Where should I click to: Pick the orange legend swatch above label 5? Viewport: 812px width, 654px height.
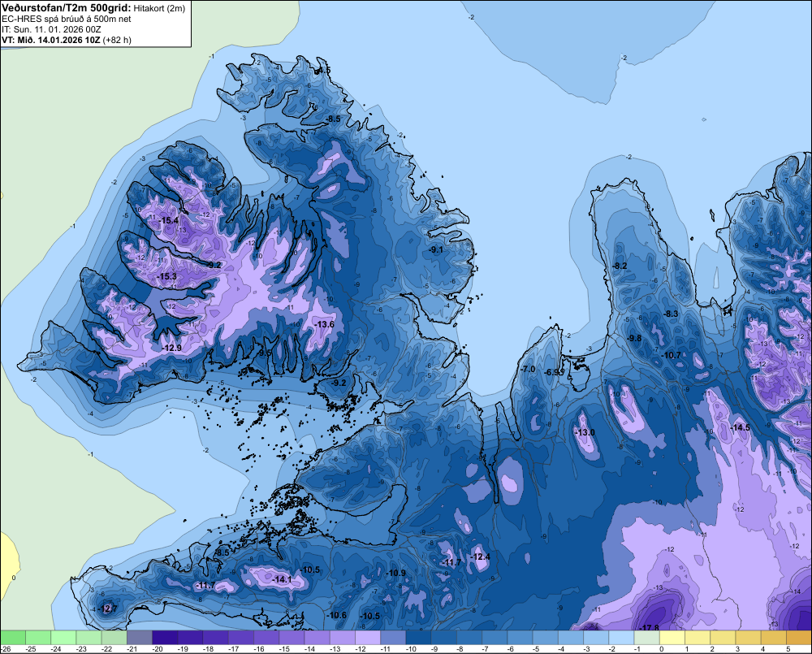(x=799, y=638)
